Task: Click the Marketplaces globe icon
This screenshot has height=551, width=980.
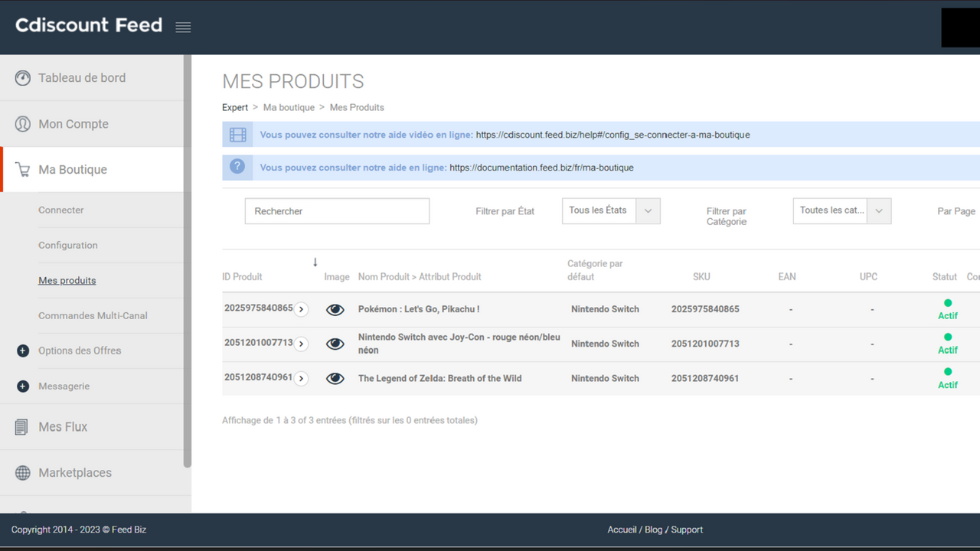Action: [23, 473]
